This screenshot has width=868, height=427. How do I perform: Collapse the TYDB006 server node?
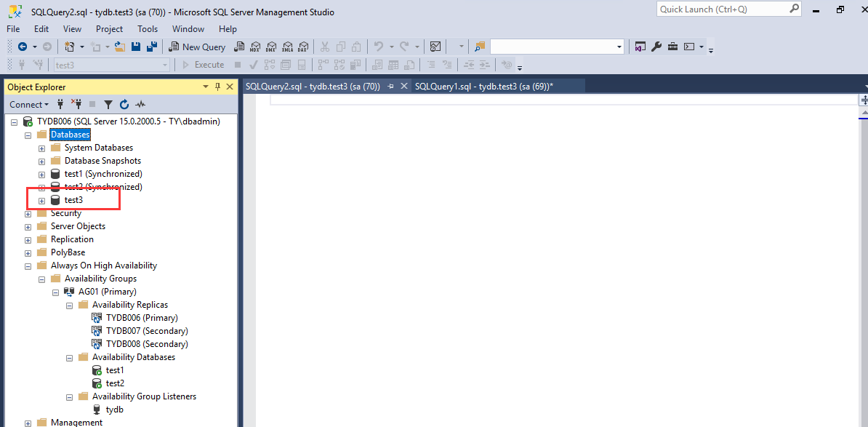15,121
